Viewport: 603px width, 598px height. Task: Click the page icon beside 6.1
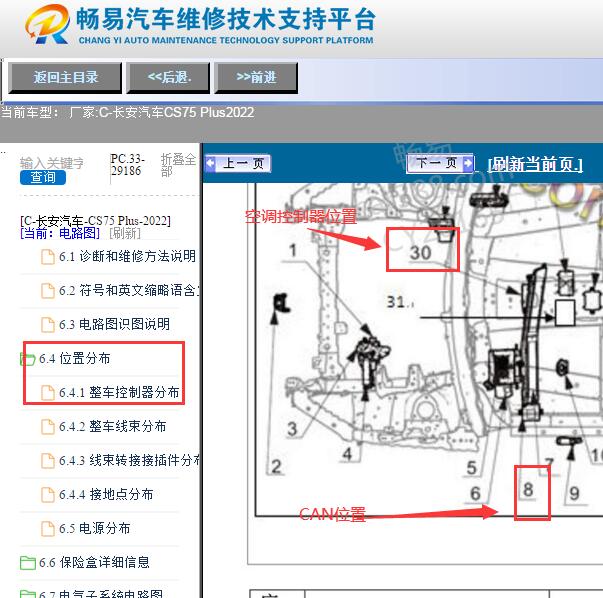pyautogui.click(x=48, y=257)
